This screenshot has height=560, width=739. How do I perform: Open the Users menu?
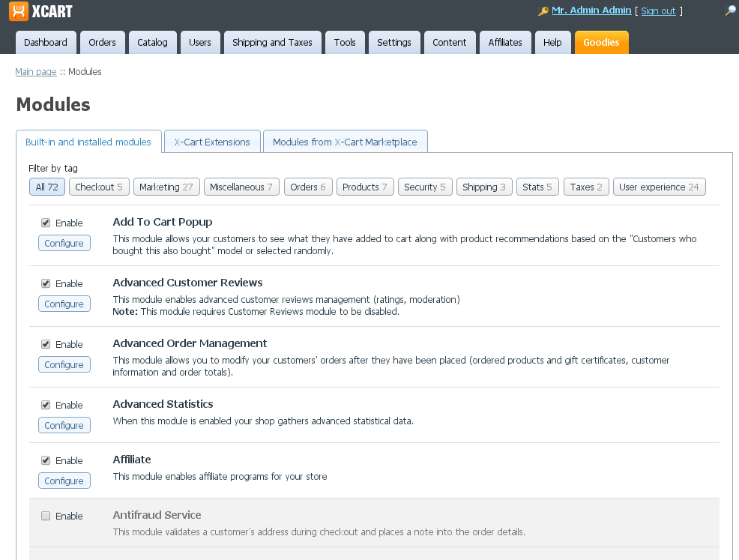pyautogui.click(x=200, y=43)
